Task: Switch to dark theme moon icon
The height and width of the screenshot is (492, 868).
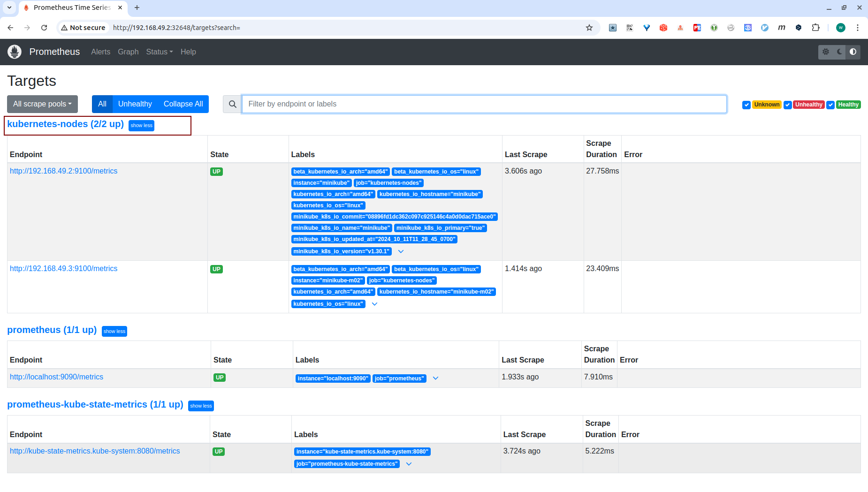Action: [x=839, y=52]
